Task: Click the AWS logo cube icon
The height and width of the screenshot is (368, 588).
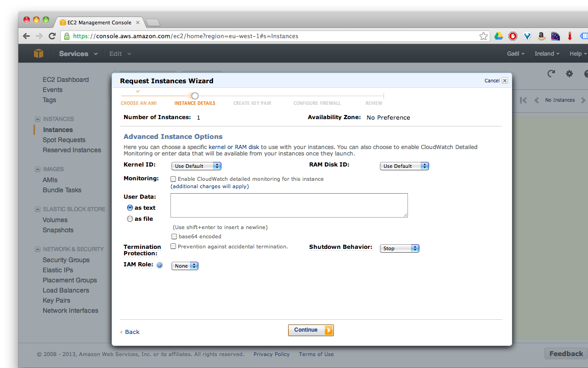Action: [x=39, y=53]
